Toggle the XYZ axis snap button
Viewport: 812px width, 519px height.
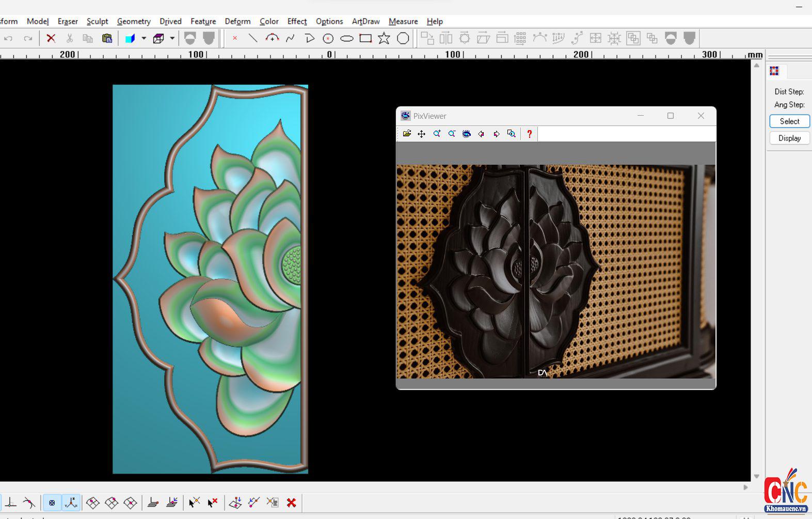71,502
